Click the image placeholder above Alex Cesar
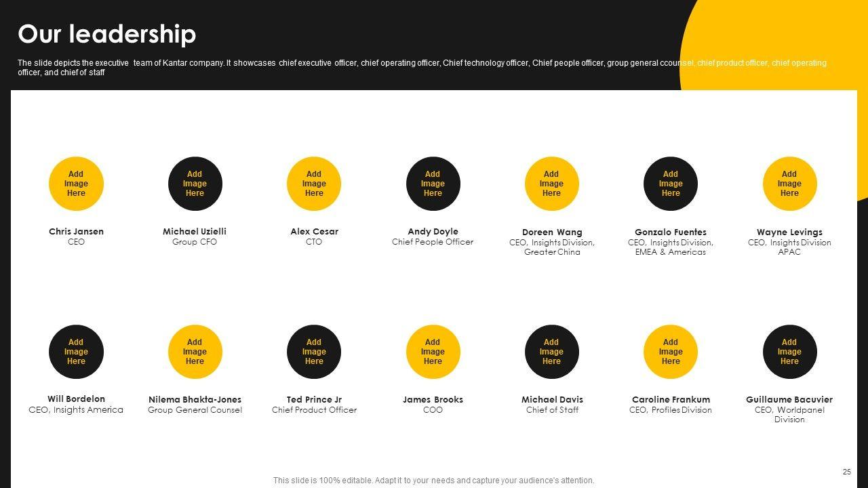 coord(314,184)
